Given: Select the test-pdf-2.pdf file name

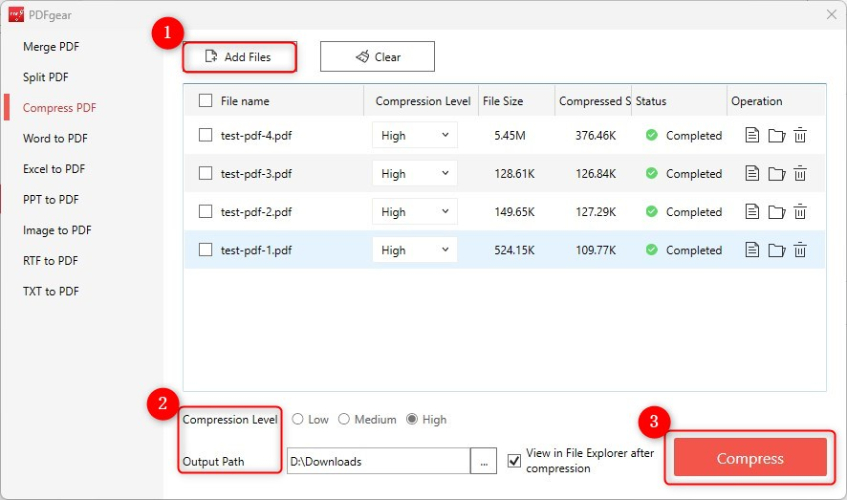Looking at the screenshot, I should pyautogui.click(x=256, y=212).
